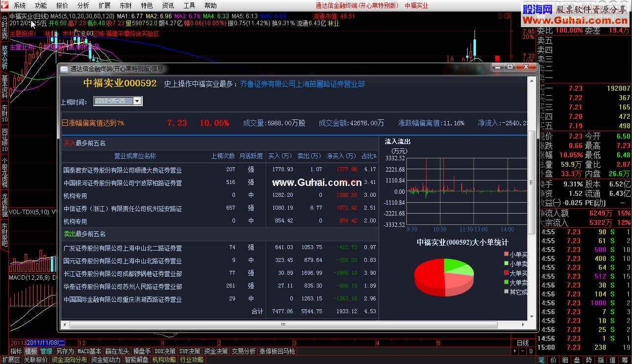632x364 pixels.
Task: Open the 工具 menu
Action: pos(189,5)
